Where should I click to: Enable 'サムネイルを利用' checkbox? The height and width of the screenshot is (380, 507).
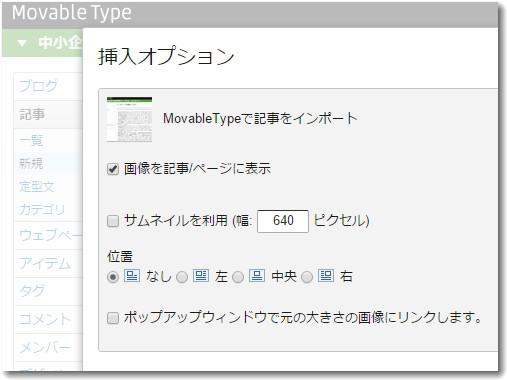(113, 221)
